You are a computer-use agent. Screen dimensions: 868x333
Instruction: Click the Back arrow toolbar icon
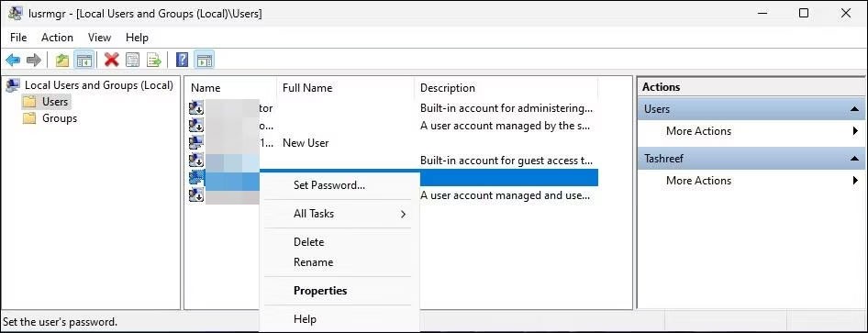[x=13, y=60]
